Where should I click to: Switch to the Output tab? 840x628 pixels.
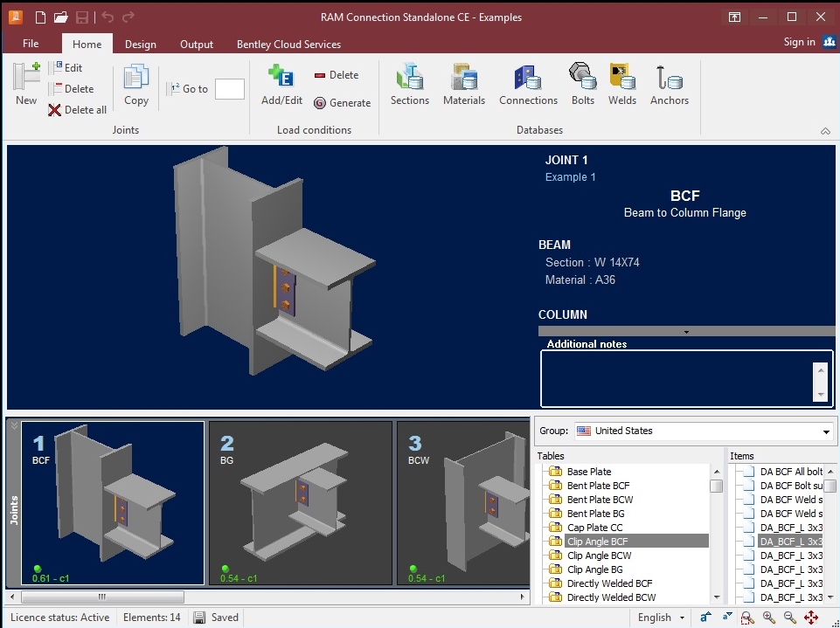click(197, 44)
